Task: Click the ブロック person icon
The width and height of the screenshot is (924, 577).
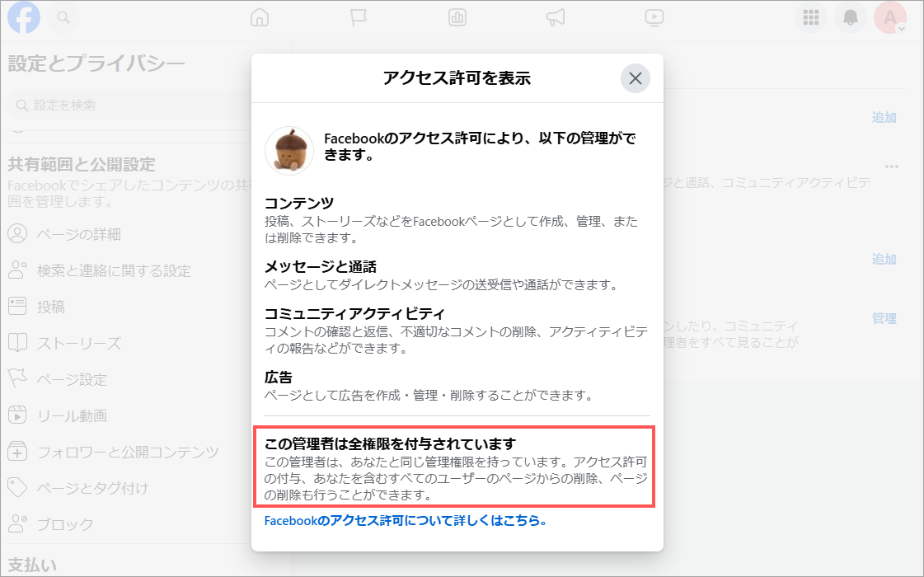Action: tap(17, 523)
